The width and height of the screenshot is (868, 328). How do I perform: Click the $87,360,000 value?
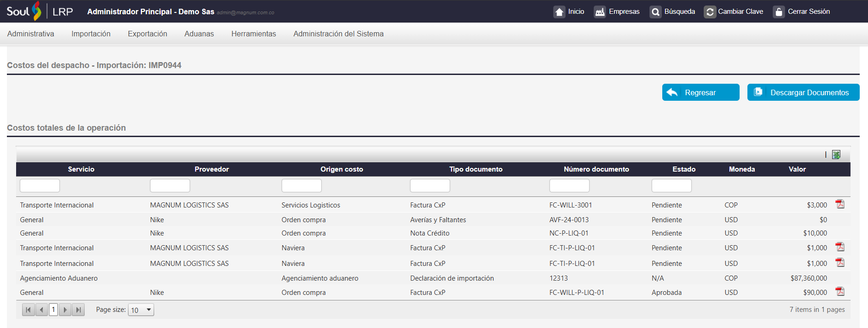pyautogui.click(x=809, y=278)
